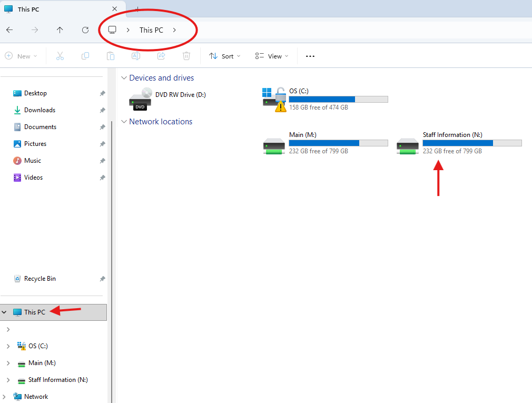Click the Delete trash can icon

pyautogui.click(x=186, y=56)
